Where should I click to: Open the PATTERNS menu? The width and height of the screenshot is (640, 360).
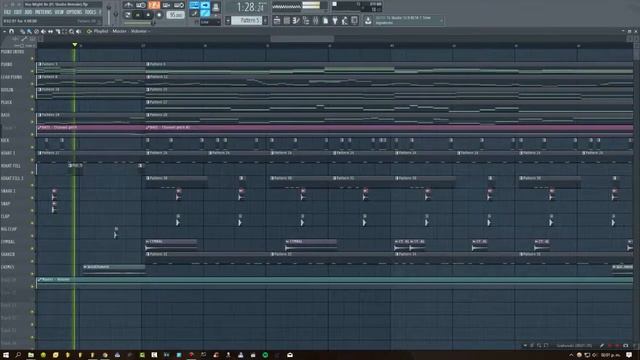(x=43, y=12)
